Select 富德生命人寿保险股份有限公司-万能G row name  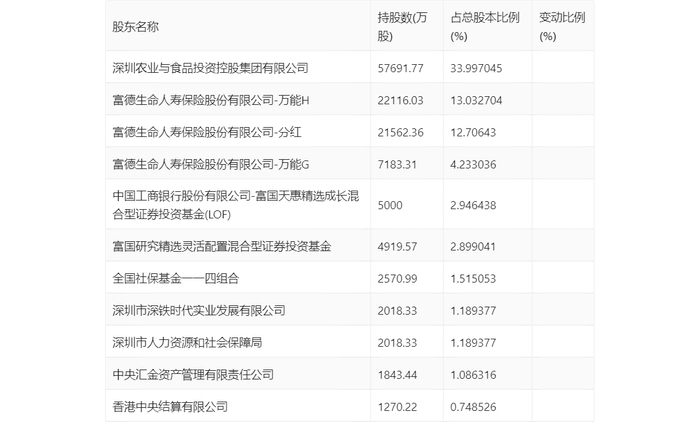tap(211, 164)
